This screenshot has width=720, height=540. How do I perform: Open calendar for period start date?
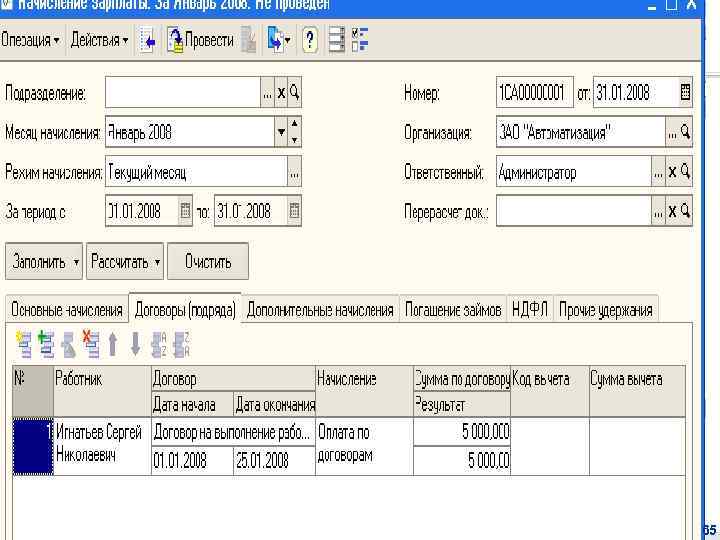(185, 211)
